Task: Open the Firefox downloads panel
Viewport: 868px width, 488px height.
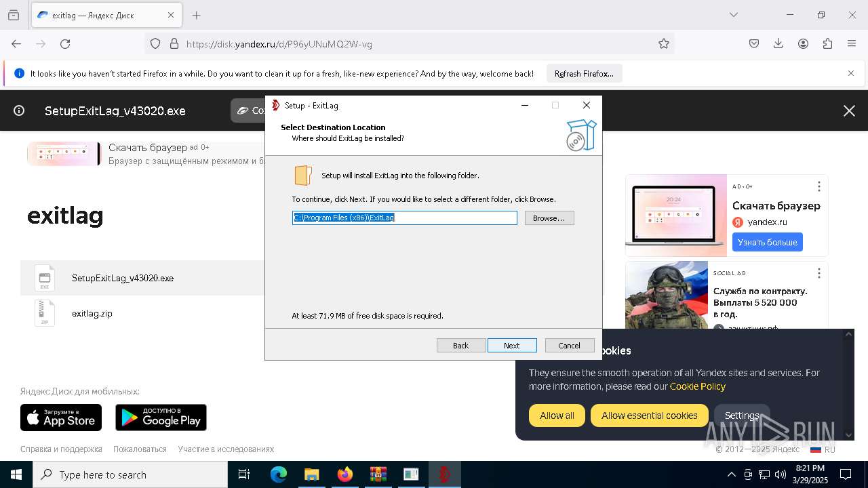Action: click(x=778, y=43)
